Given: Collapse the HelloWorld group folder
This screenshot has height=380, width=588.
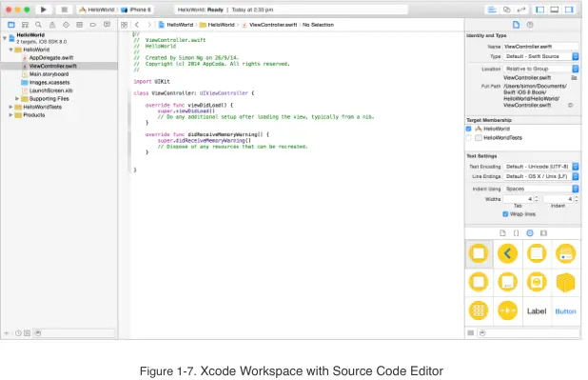Looking at the screenshot, I should click(10, 50).
